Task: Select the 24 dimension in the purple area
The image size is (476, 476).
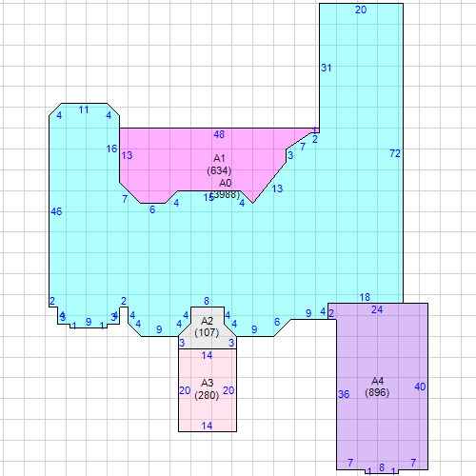Action: coord(377,309)
